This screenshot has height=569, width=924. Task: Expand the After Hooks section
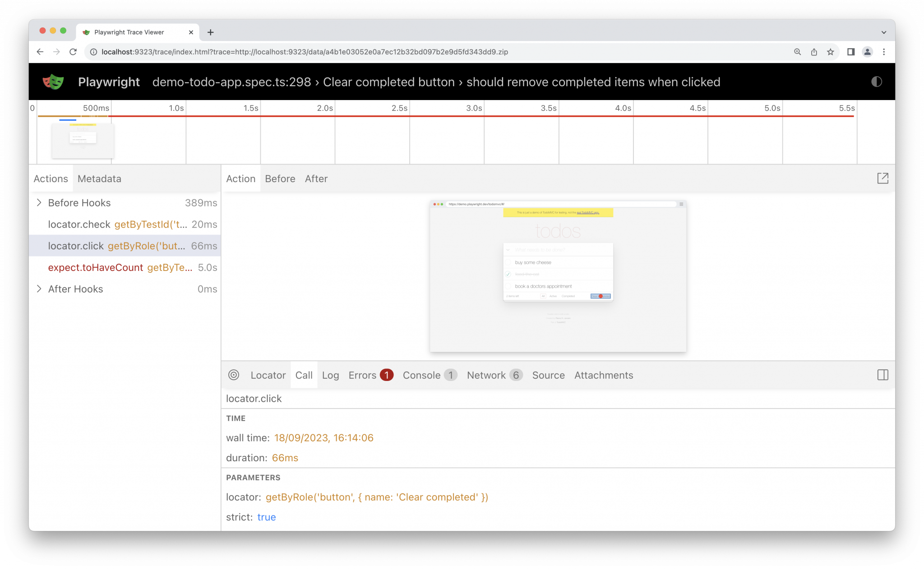click(39, 289)
